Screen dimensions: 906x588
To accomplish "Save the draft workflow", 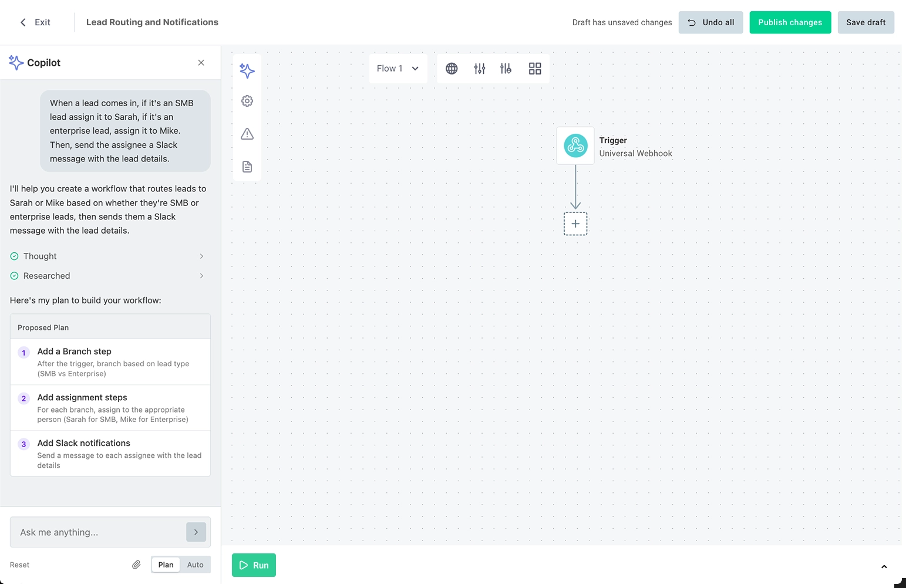I will pyautogui.click(x=866, y=22).
